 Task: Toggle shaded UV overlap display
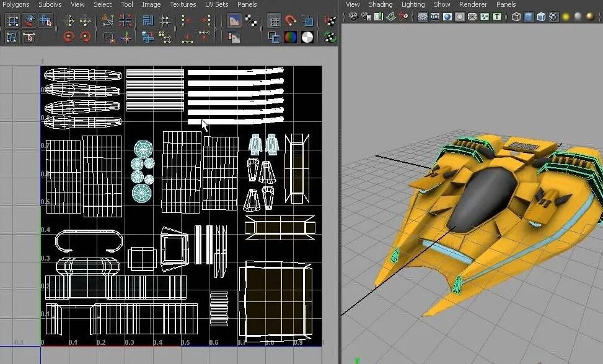point(307,20)
